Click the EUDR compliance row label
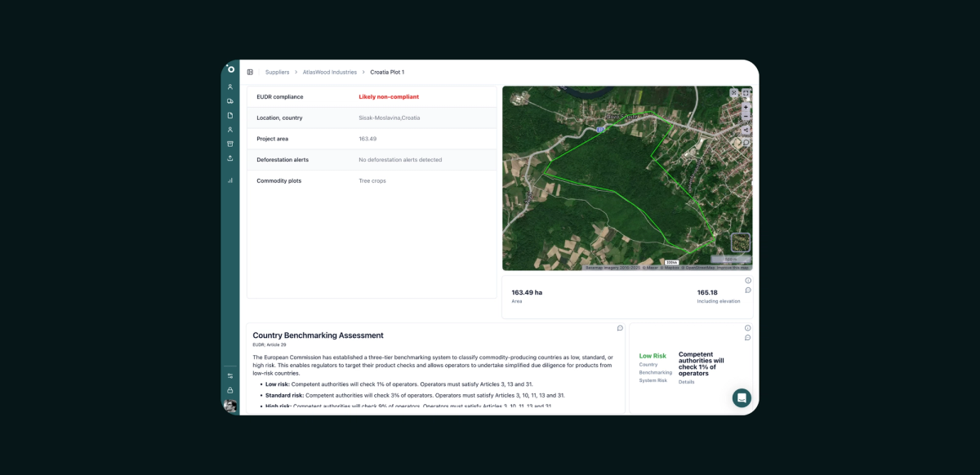This screenshot has height=475, width=980. [280, 96]
